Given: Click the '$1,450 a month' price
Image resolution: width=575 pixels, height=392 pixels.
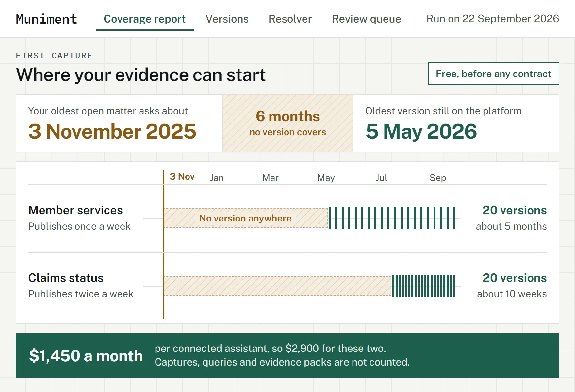Looking at the screenshot, I should (86, 356).
